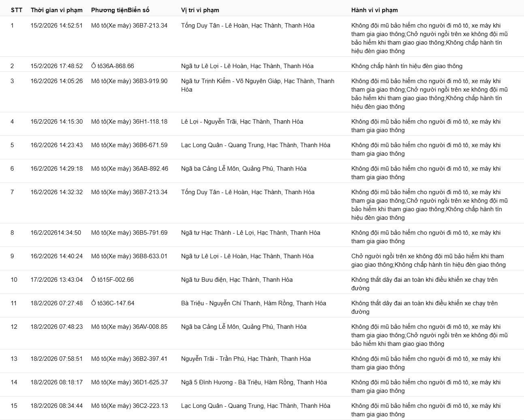The image size is (524, 420).
Task: Select license plate 36A-868.66 cell
Action: 113,66
